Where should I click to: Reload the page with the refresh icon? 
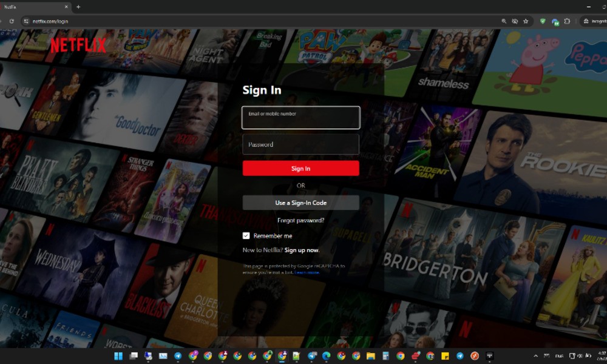pos(12,21)
